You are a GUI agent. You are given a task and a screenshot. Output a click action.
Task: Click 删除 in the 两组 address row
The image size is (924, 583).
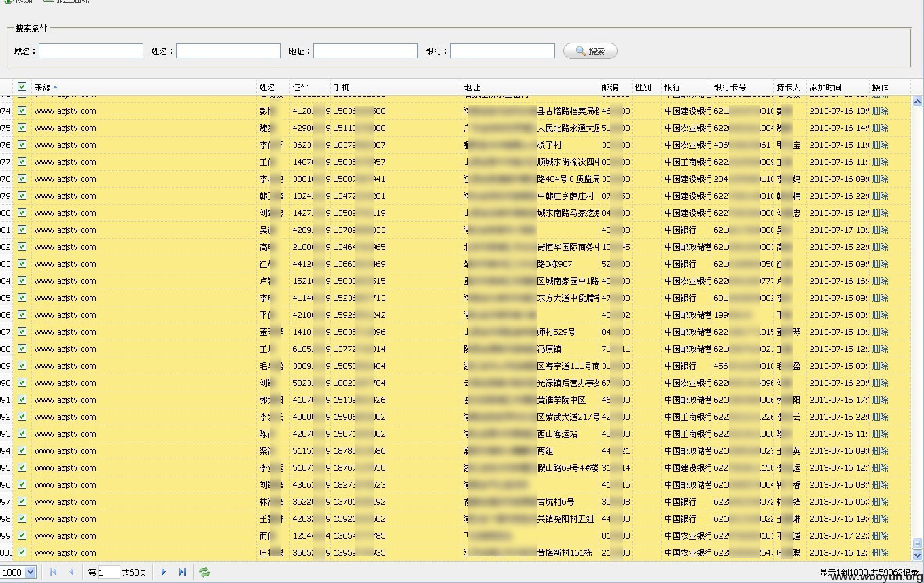[x=880, y=451]
